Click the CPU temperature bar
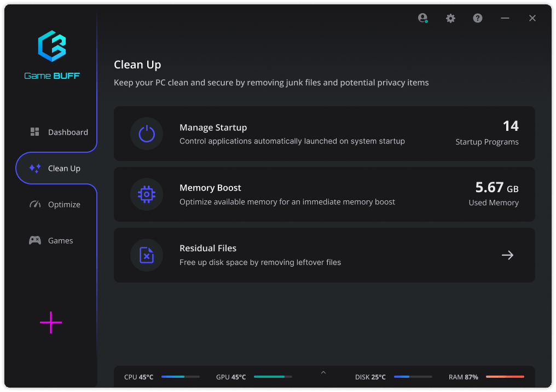Image resolution: width=556 pixels, height=392 pixels. pos(180,377)
